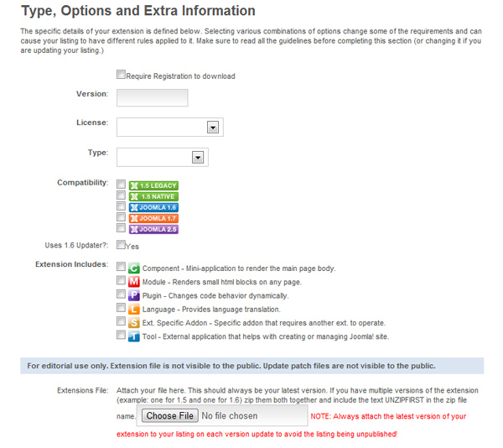The image size is (503, 448).
Task: Check the Ext. Specific Addon checkbox
Action: (x=121, y=321)
